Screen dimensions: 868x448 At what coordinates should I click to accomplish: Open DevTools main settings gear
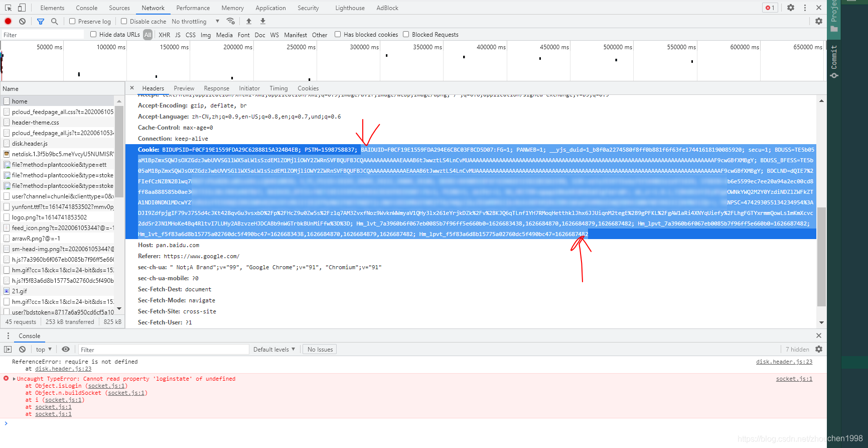pyautogui.click(x=791, y=8)
